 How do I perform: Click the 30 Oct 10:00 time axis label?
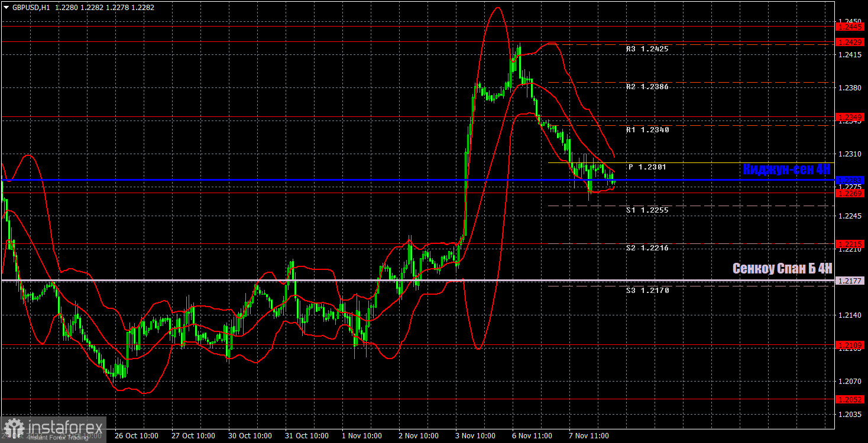tap(250, 436)
